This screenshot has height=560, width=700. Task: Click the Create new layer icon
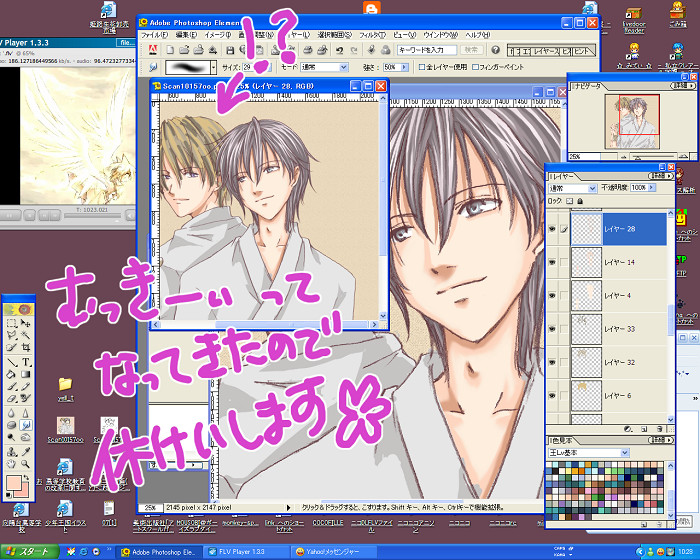pos(644,429)
